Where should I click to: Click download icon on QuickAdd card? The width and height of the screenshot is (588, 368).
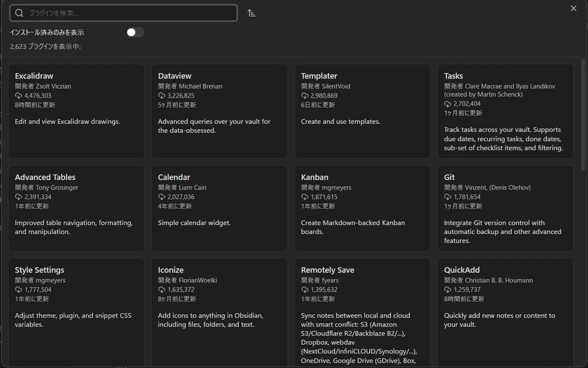point(448,290)
